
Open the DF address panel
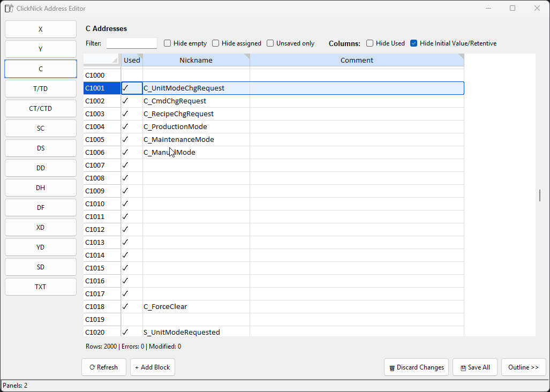click(x=41, y=208)
